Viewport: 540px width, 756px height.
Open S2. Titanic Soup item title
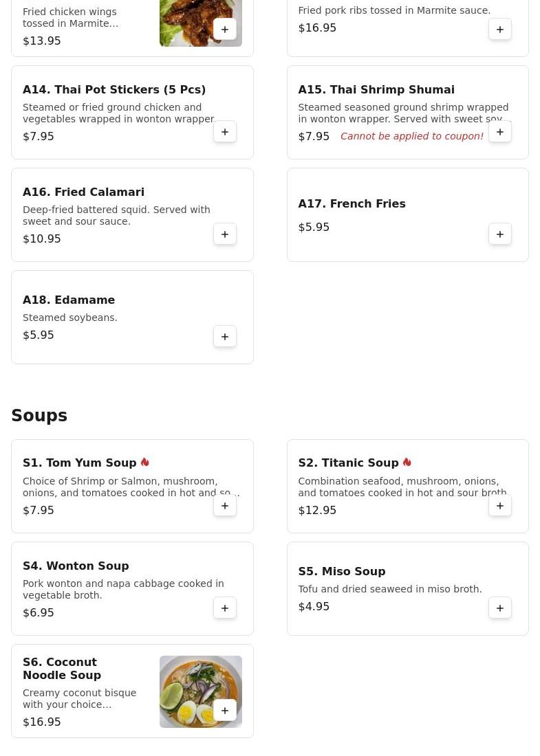(x=348, y=463)
